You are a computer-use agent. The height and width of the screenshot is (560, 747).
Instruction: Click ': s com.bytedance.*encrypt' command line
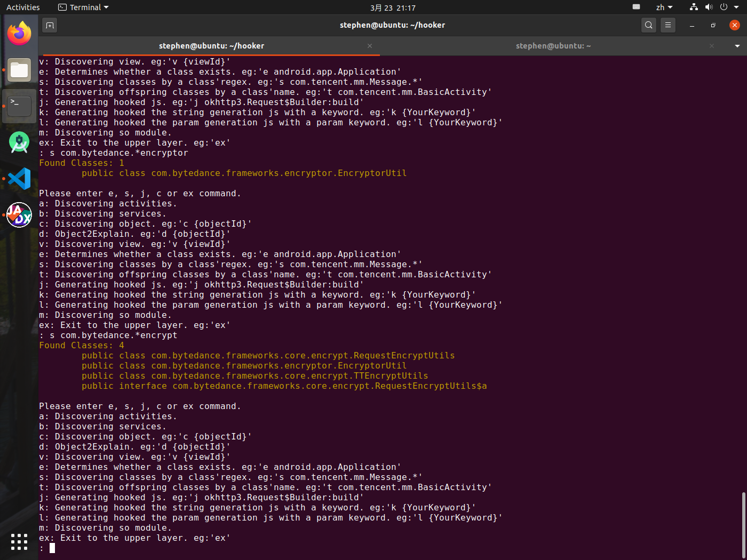coord(108,335)
